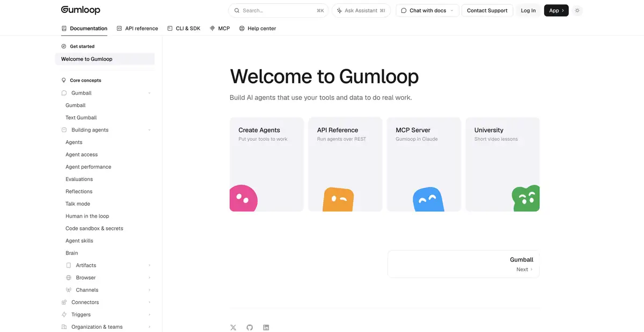This screenshot has height=332, width=644.
Task: Open the GitHub social icon
Action: coord(250,327)
